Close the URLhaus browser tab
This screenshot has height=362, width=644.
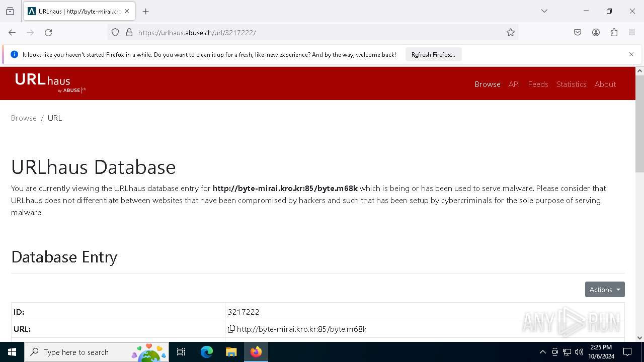(127, 11)
